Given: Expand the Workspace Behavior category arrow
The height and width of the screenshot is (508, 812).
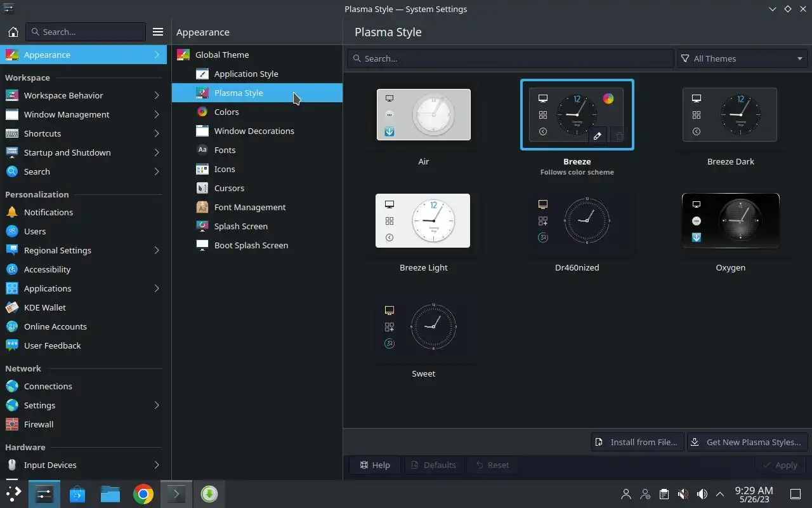Looking at the screenshot, I should pyautogui.click(x=157, y=95).
